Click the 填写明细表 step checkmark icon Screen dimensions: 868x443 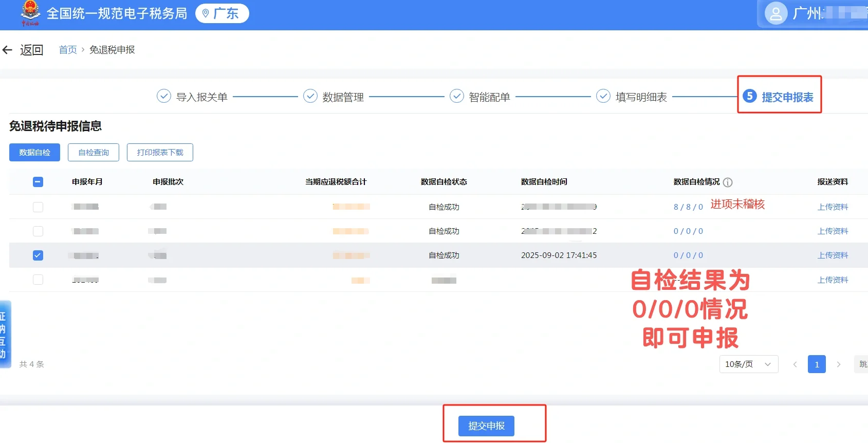603,96
